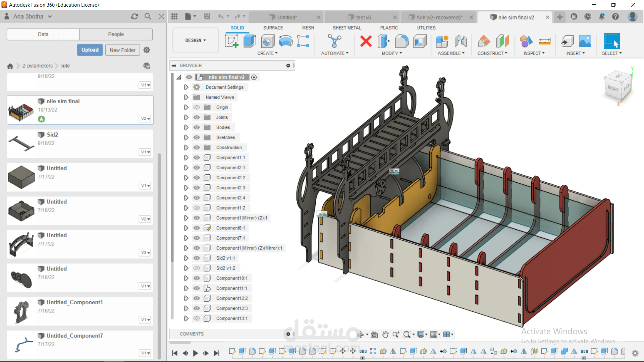Click the Play button on the timeline

[x=196, y=353]
